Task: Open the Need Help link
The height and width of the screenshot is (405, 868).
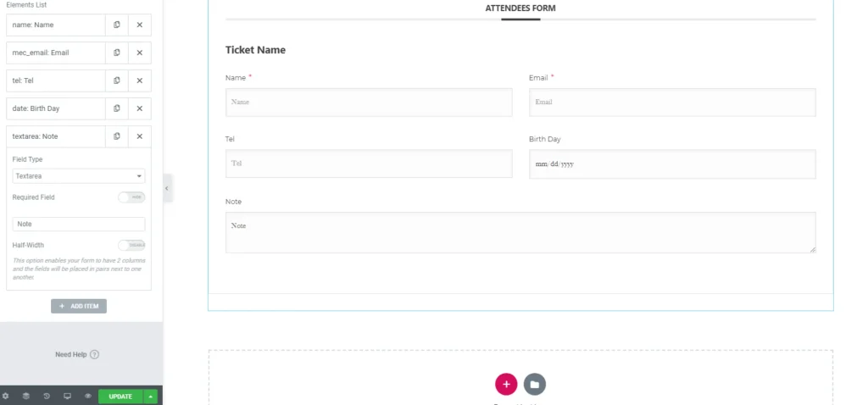Action: tap(77, 355)
